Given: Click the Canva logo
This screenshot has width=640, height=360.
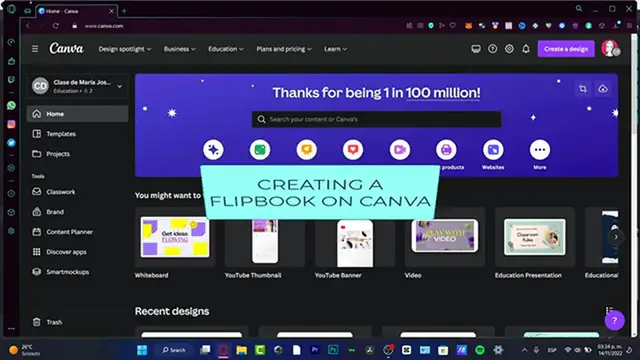Looking at the screenshot, I should (x=66, y=49).
